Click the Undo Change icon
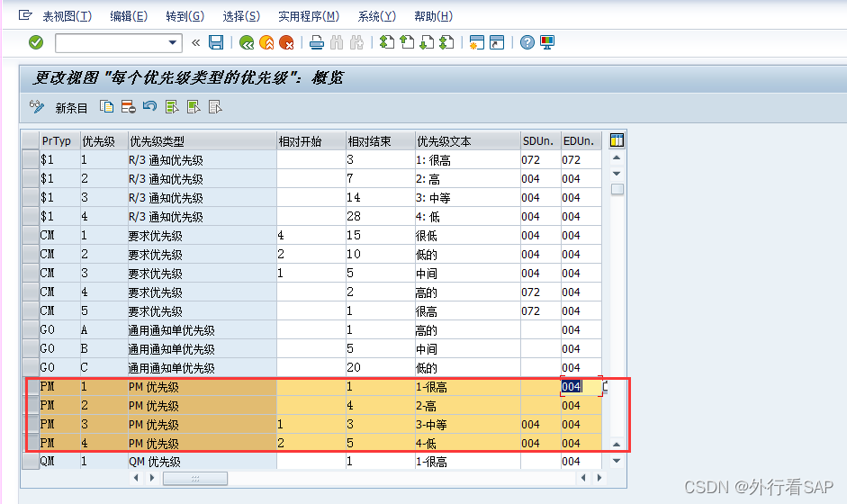Viewport: 847px width, 504px height. (149, 107)
